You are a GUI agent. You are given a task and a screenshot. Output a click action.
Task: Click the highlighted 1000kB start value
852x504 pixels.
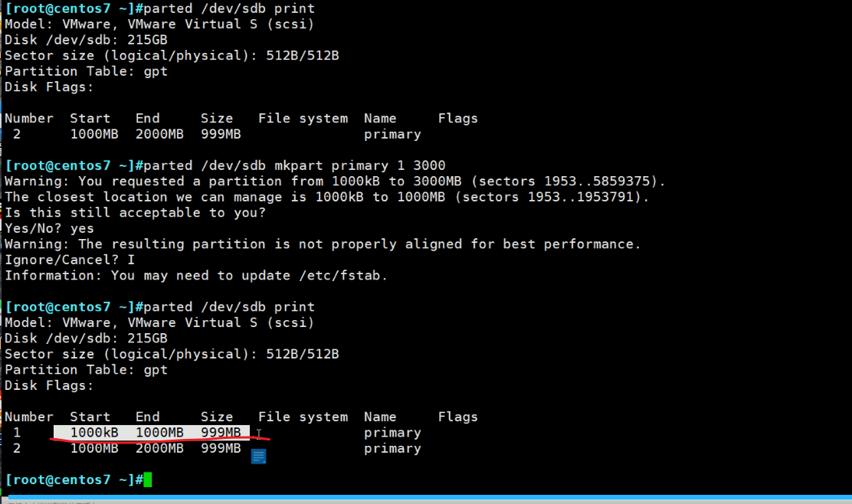pos(94,433)
